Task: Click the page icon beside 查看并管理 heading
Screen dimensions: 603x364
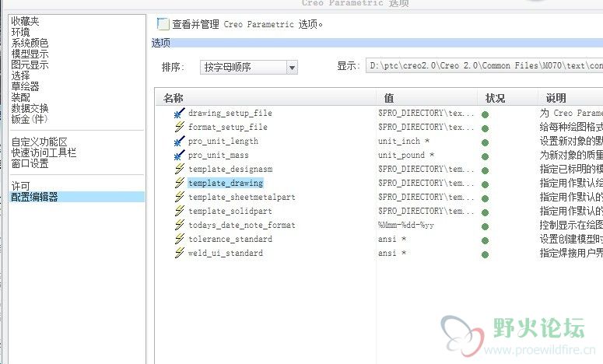Action: tap(163, 24)
